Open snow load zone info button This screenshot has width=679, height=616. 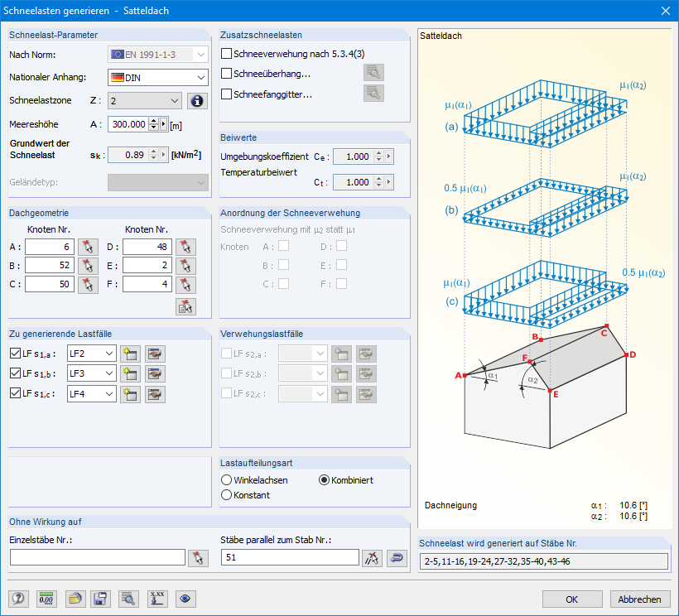[x=197, y=101]
